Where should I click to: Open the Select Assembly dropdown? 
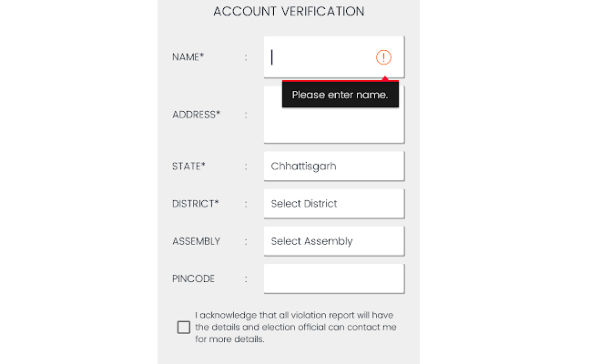tap(333, 241)
